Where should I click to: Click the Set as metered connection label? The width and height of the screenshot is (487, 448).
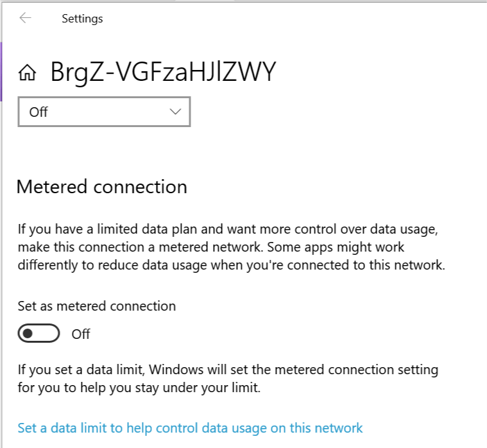tap(97, 306)
